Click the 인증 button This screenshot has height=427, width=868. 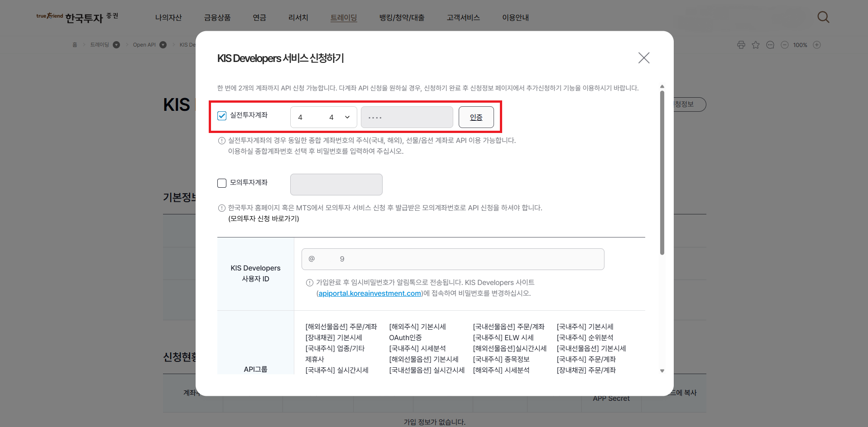pos(476,117)
